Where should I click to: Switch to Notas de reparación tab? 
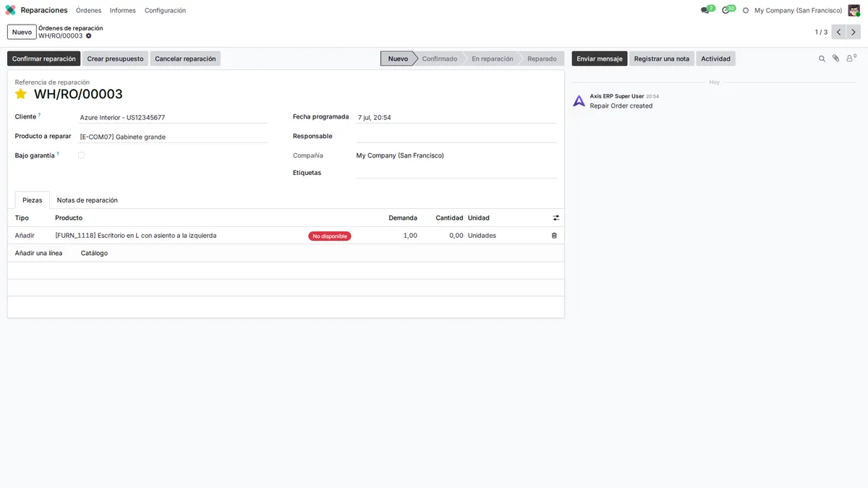tap(88, 200)
